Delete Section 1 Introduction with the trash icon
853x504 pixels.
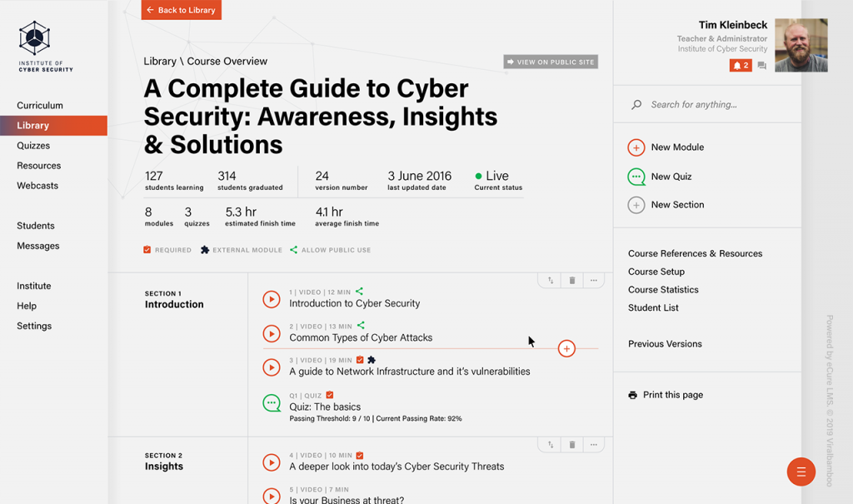click(571, 280)
